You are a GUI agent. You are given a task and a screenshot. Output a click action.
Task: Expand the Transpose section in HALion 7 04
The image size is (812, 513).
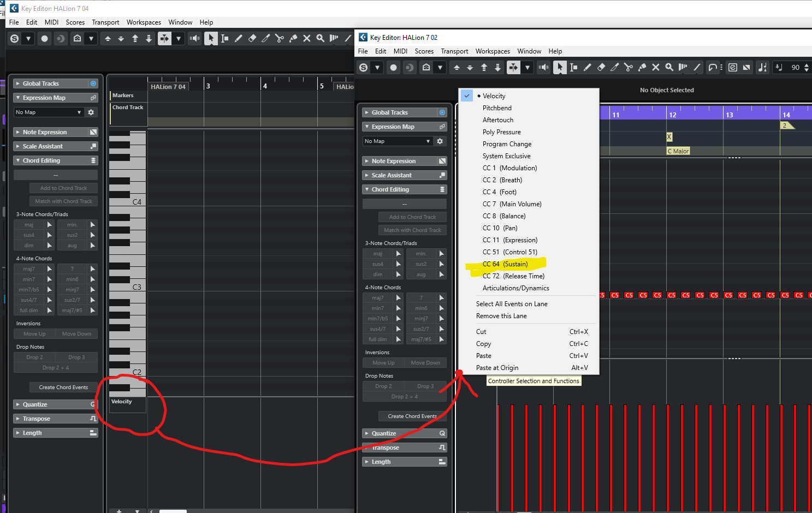tap(18, 419)
